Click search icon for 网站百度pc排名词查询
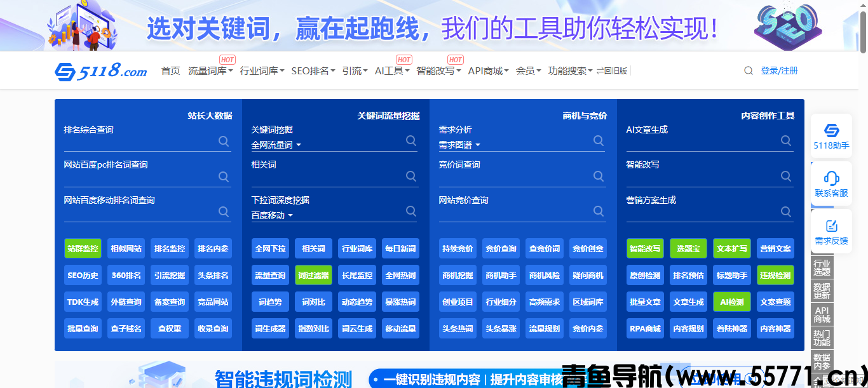 (224, 176)
